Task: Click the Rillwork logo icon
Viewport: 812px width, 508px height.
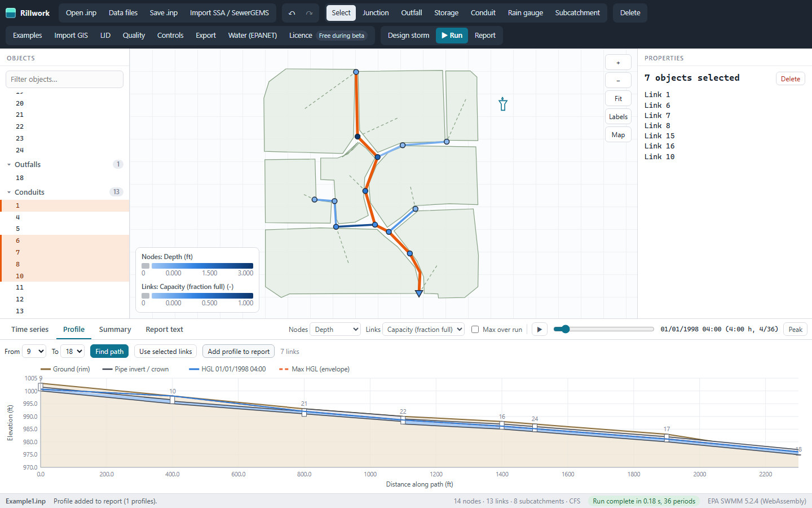Action: [11, 13]
